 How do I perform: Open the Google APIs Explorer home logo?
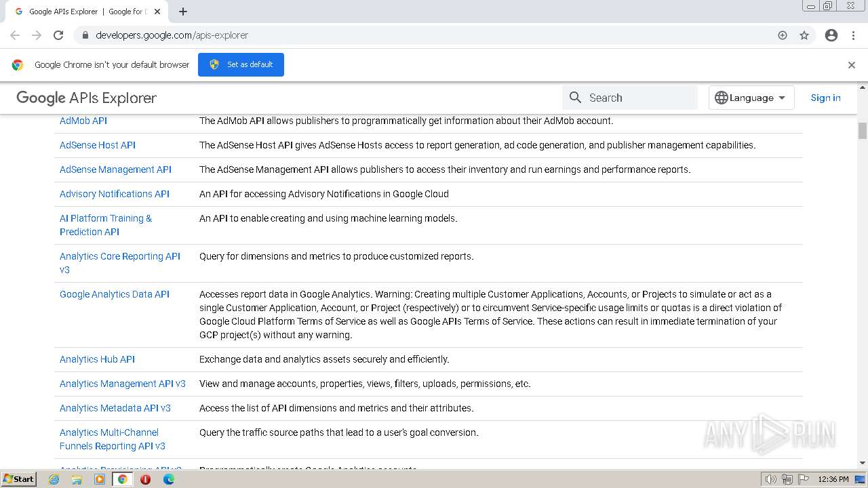click(x=86, y=98)
